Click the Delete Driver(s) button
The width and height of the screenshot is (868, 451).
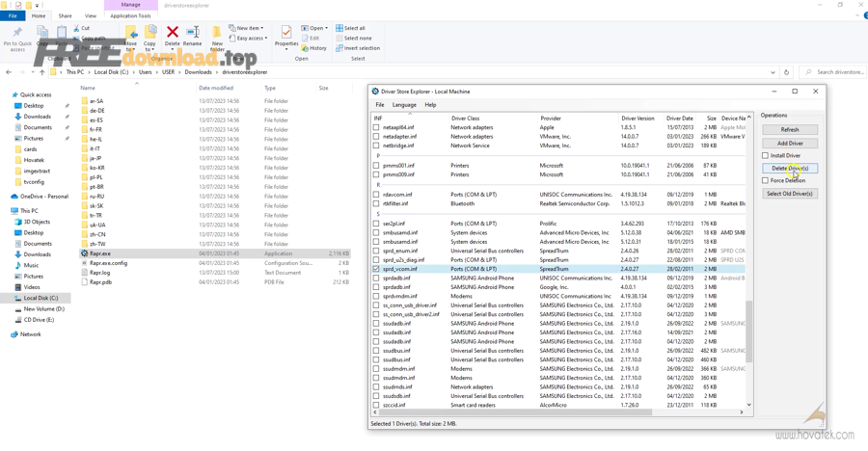[789, 169]
